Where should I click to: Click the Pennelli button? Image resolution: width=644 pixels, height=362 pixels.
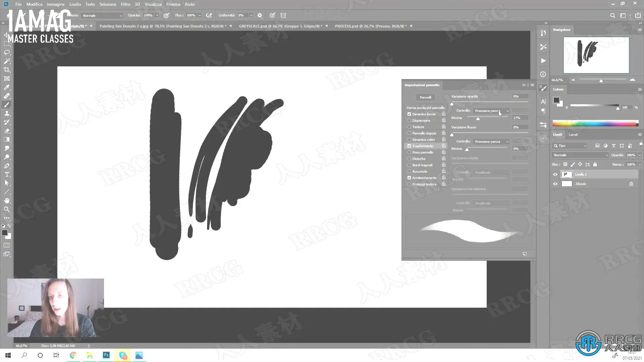pyautogui.click(x=425, y=97)
